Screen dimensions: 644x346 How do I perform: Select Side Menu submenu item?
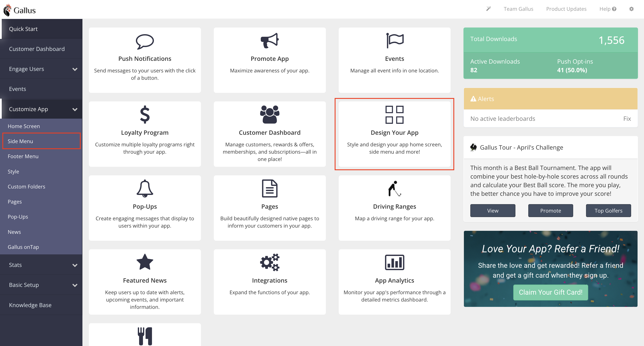point(41,141)
